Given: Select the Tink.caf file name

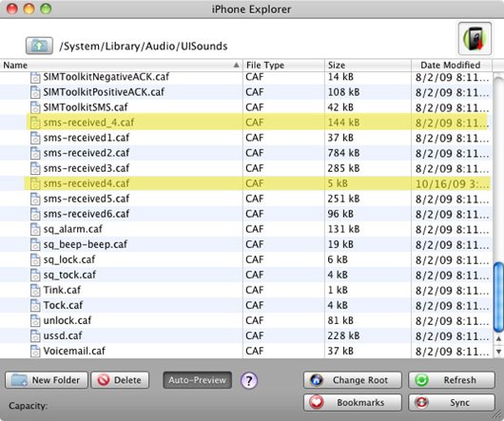Looking at the screenshot, I should coord(62,290).
